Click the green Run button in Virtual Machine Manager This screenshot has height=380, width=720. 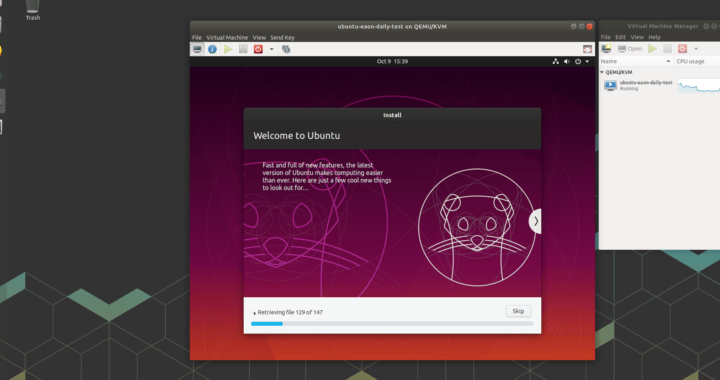[x=652, y=49]
